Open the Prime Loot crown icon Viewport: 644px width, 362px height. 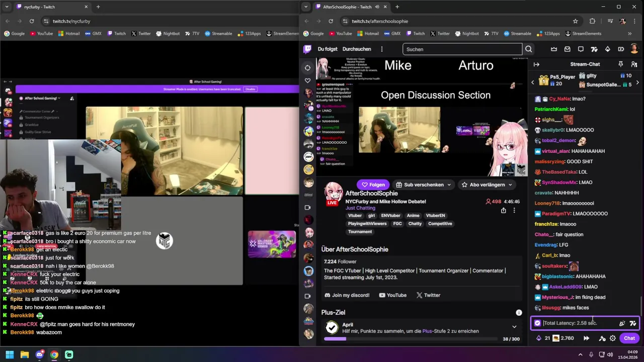[554, 49]
